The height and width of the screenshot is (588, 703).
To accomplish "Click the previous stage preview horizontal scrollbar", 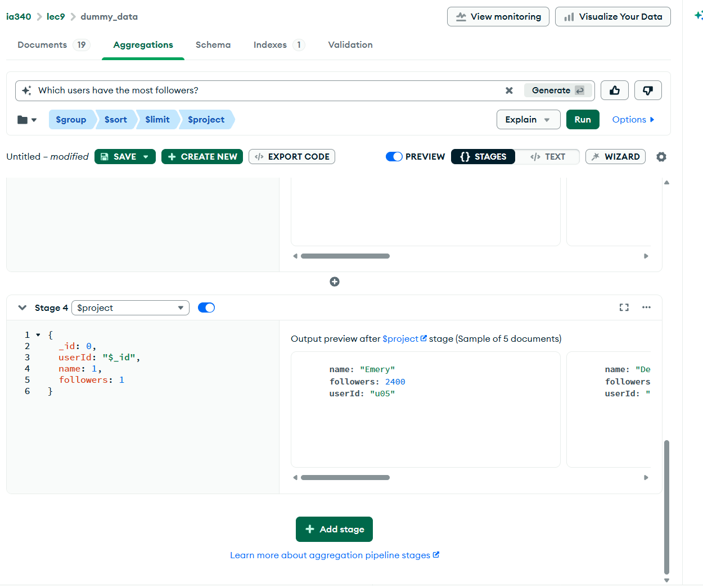I will pos(345,256).
